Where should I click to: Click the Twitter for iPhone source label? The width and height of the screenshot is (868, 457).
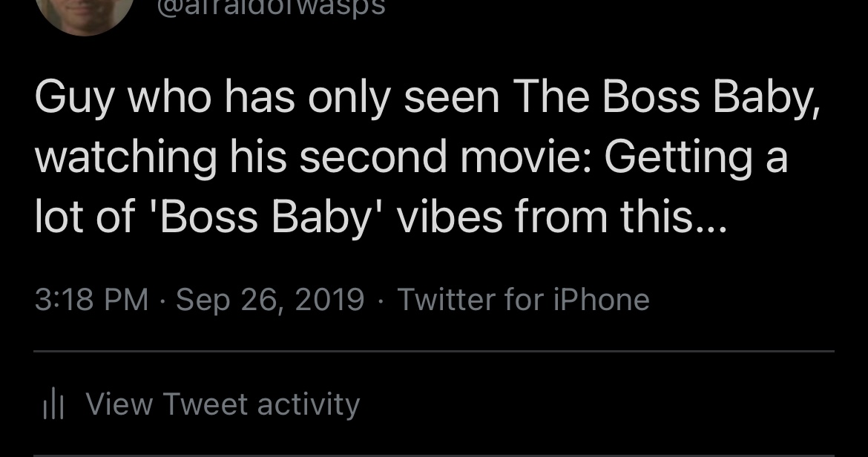click(x=523, y=300)
